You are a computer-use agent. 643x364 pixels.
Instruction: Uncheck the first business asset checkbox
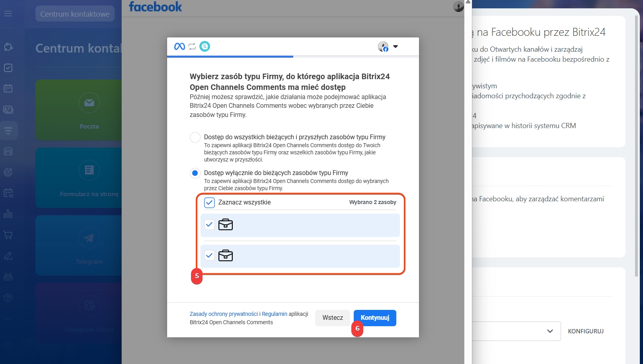point(209,225)
